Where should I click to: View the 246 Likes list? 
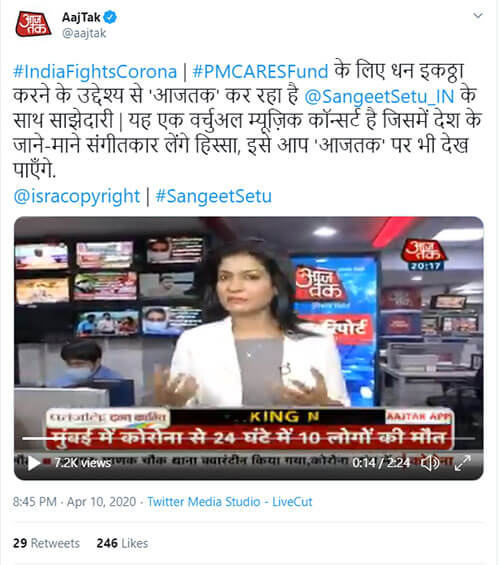click(x=122, y=543)
